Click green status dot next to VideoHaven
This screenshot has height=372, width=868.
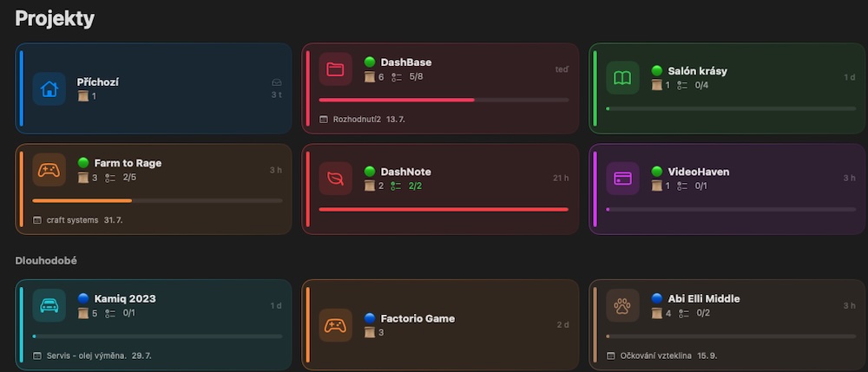[656, 172]
